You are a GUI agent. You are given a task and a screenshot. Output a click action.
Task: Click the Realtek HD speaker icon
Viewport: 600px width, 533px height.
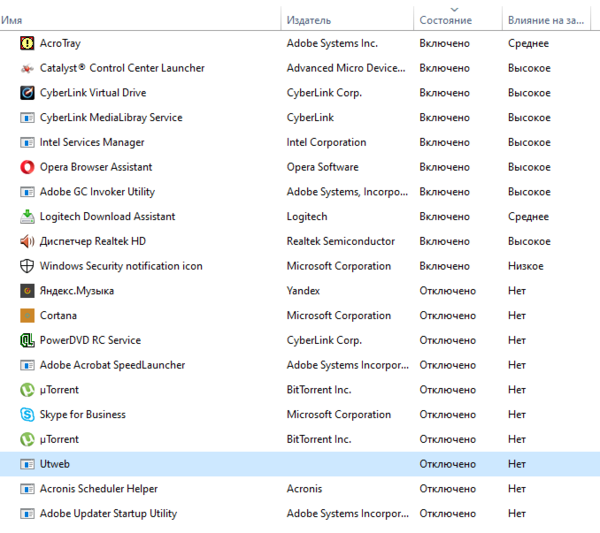[27, 241]
